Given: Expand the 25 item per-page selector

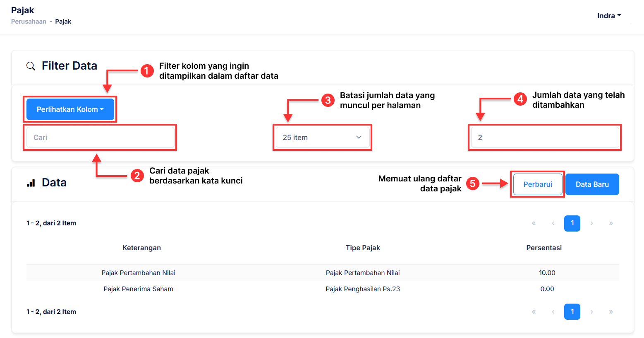Looking at the screenshot, I should (322, 138).
